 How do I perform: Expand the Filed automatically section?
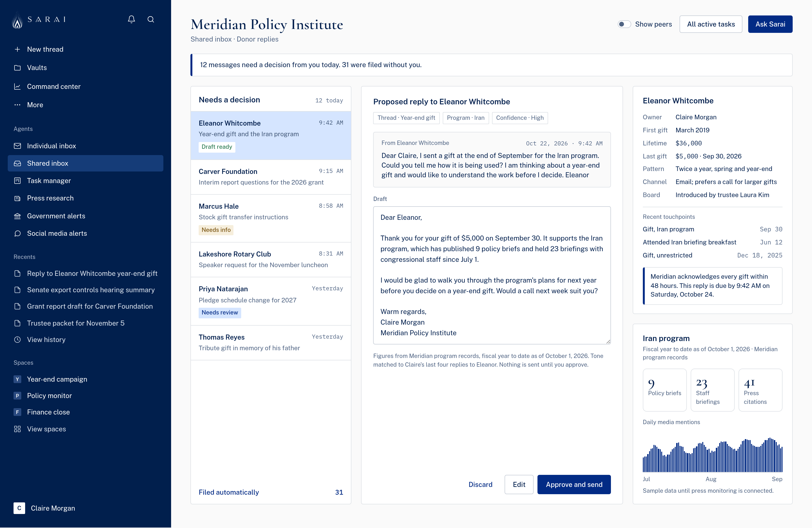point(271,492)
